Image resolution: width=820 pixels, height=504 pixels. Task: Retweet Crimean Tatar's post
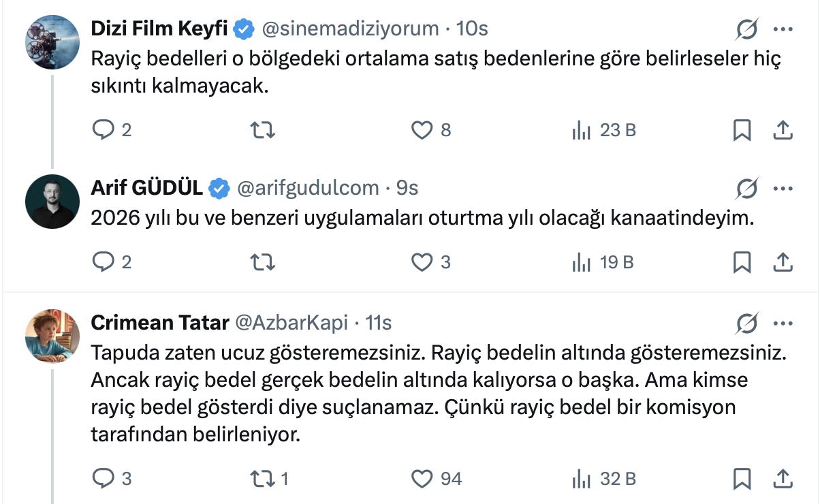click(x=261, y=479)
